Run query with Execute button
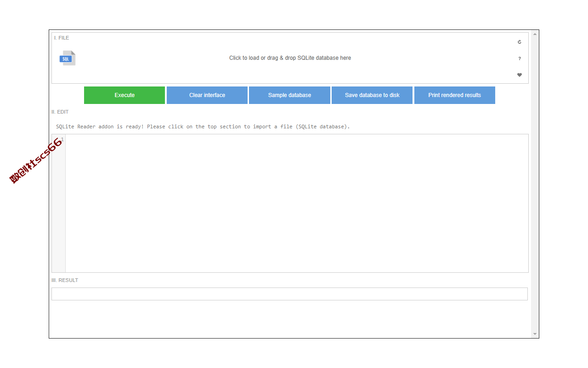 tap(124, 95)
